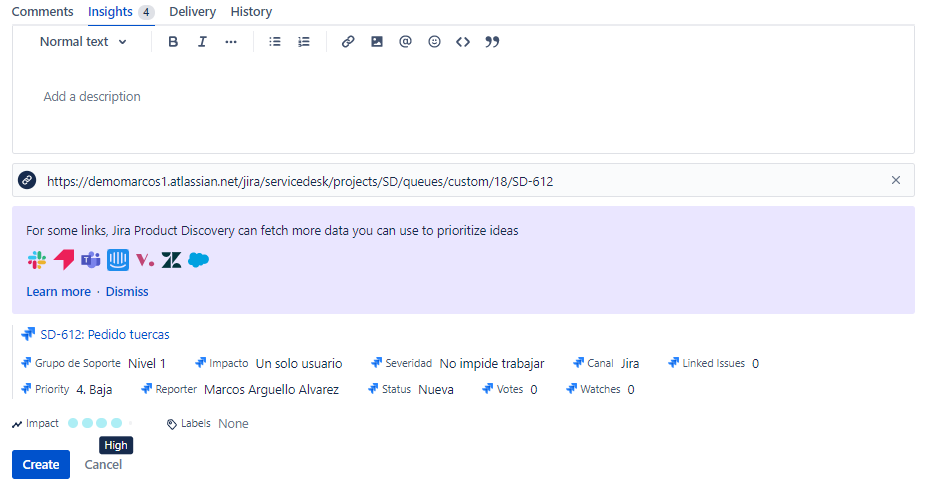
Task: Insert a numbered list
Action: [x=304, y=42]
